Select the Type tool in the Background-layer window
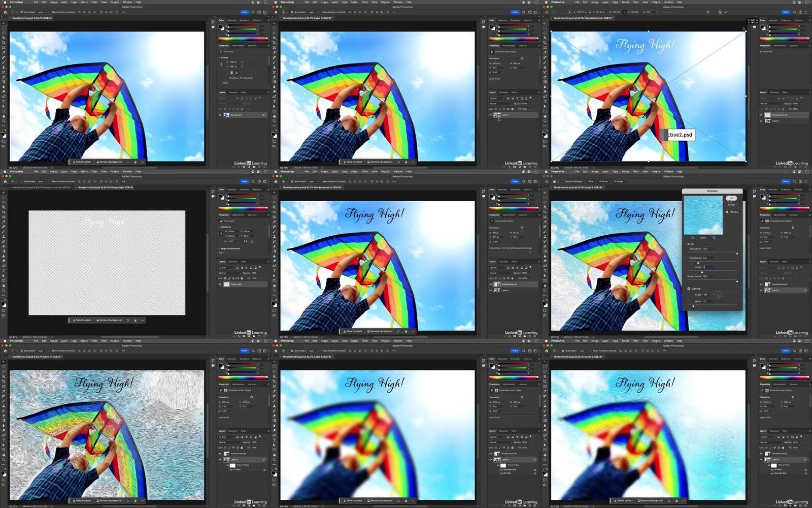This screenshot has width=812, height=508. [4, 101]
